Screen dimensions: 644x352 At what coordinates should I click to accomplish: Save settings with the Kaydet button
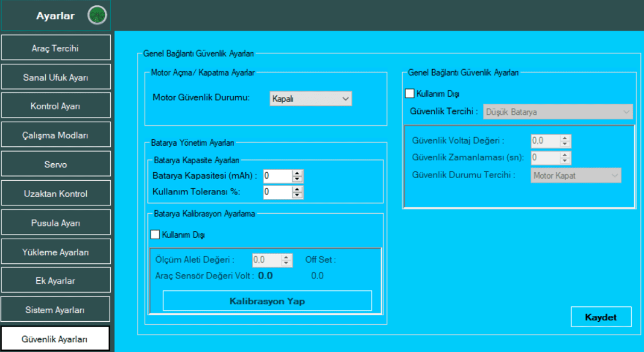pos(601,317)
